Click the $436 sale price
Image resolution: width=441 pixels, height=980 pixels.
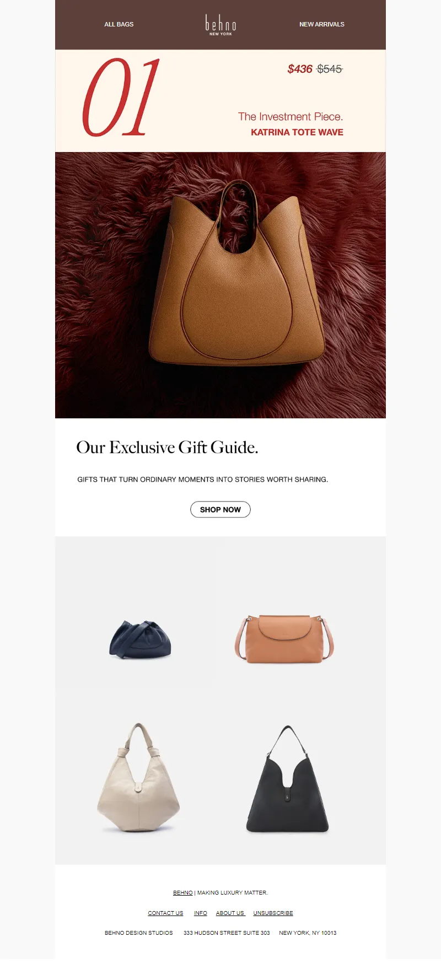pos(300,69)
